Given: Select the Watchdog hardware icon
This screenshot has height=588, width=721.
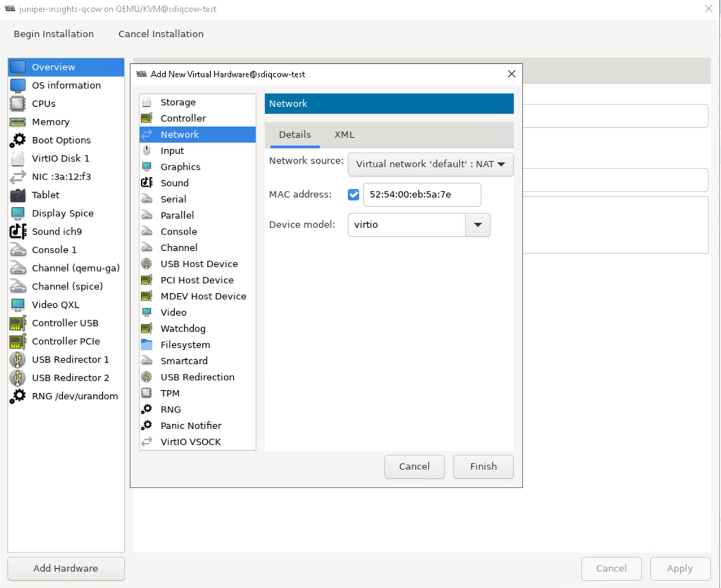Looking at the screenshot, I should click(147, 329).
